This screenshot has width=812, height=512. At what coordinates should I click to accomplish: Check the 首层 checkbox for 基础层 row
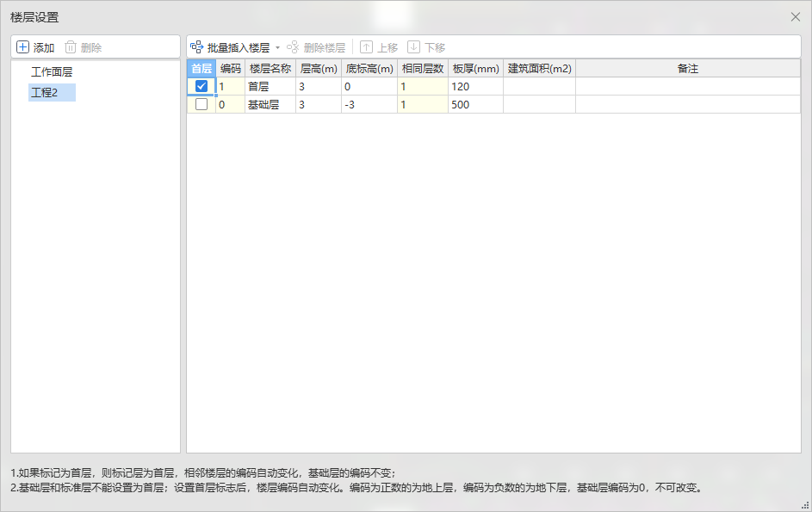(x=201, y=104)
